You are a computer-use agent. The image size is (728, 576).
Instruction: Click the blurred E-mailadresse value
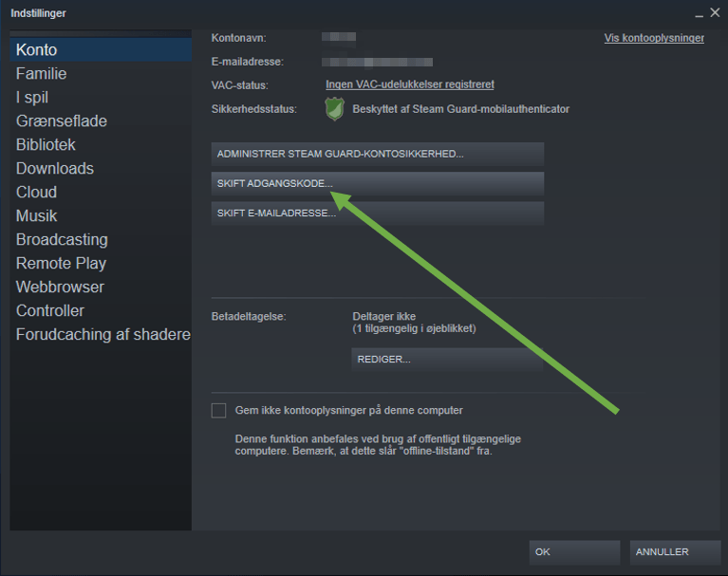[377, 62]
